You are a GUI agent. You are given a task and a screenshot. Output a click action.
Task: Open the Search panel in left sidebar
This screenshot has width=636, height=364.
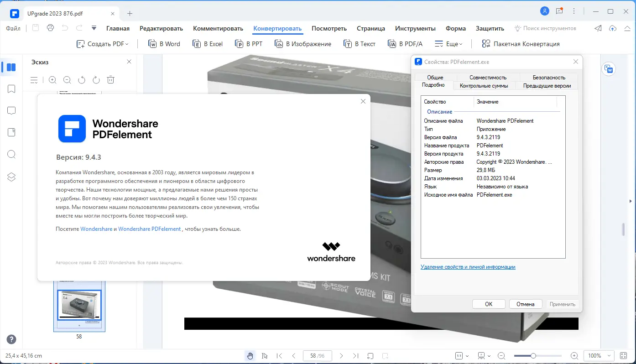click(11, 154)
